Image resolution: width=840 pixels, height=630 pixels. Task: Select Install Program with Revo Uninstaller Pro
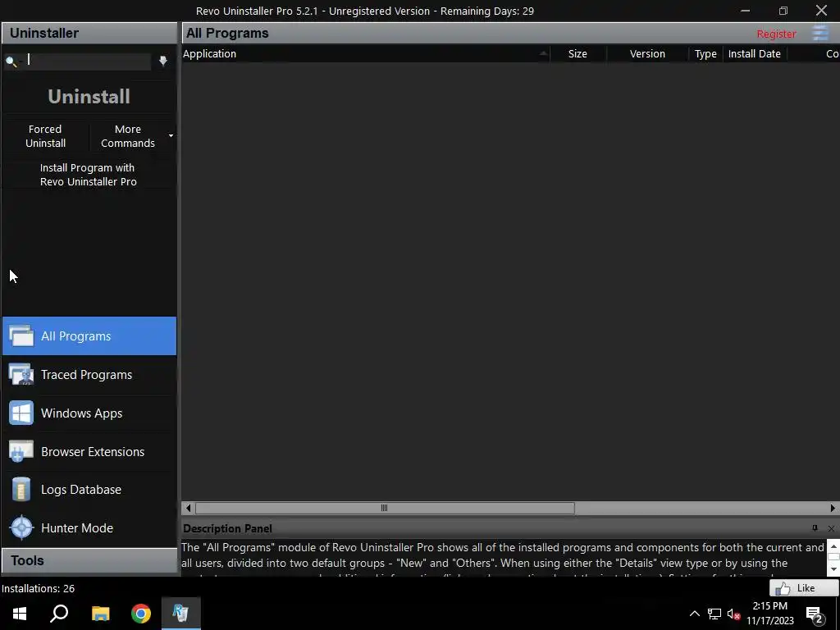click(x=89, y=175)
